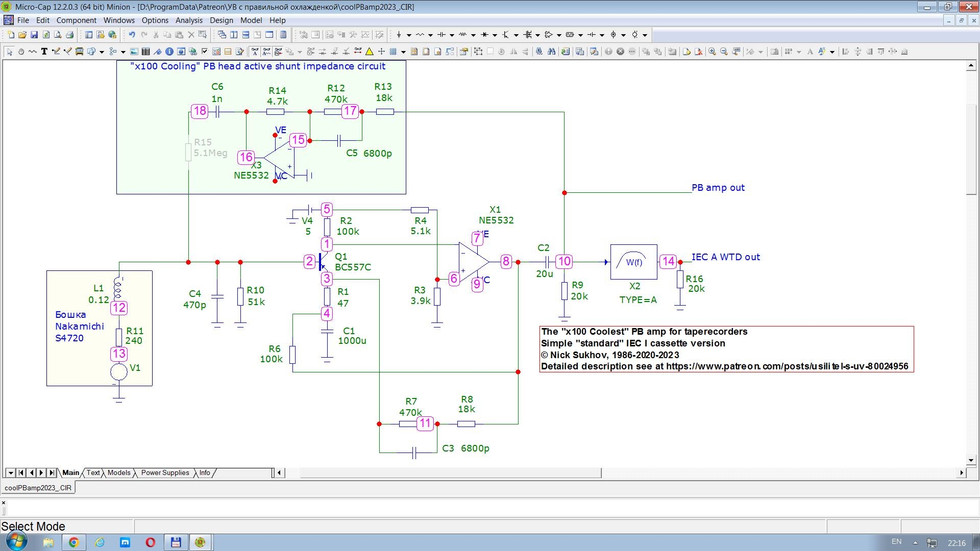
Task: Select the Text tool T icon
Action: [44, 52]
